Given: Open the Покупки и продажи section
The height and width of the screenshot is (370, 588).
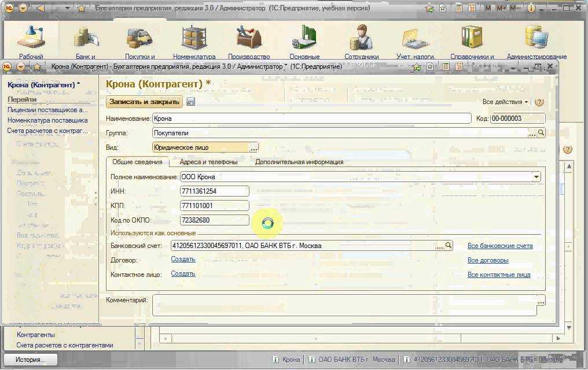Looking at the screenshot, I should (x=139, y=42).
